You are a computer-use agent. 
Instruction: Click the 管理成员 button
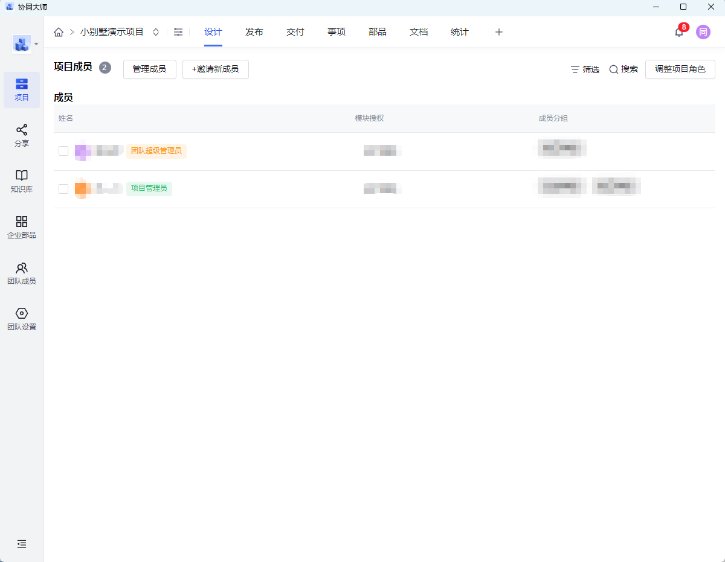coord(150,69)
